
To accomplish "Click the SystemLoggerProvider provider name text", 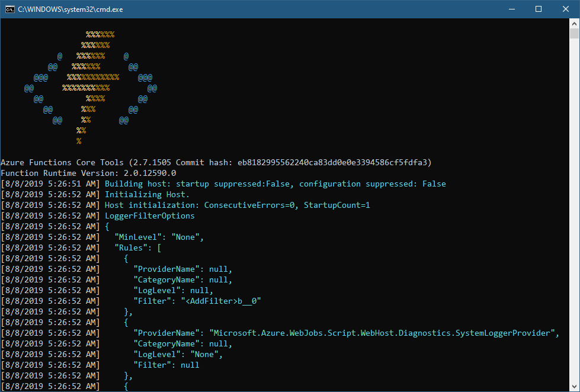I will 382,333.
